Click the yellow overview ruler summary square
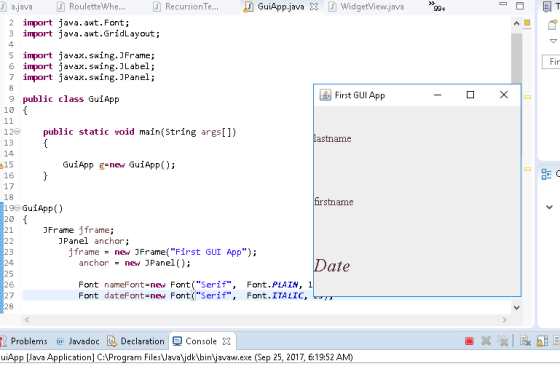The image size is (560, 385). (x=527, y=23)
